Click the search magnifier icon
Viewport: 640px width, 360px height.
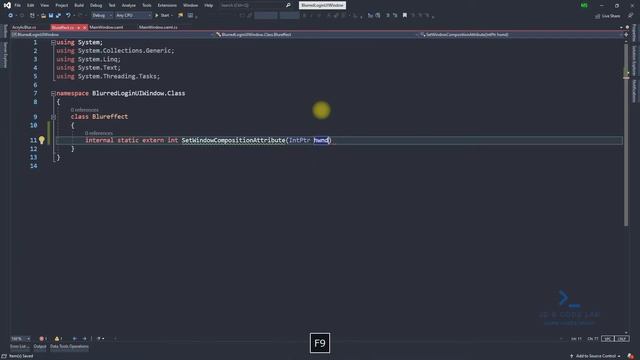(288, 5)
